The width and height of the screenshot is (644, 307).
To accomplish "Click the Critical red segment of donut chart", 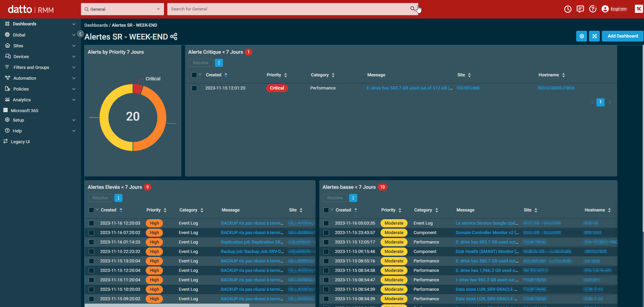I will click(x=138, y=89).
